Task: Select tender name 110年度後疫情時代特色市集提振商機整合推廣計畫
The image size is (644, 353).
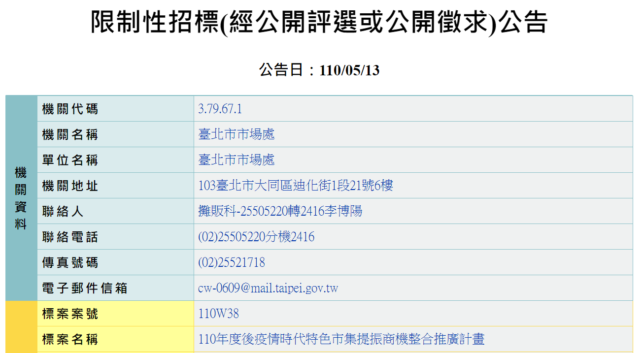Action: [341, 339]
